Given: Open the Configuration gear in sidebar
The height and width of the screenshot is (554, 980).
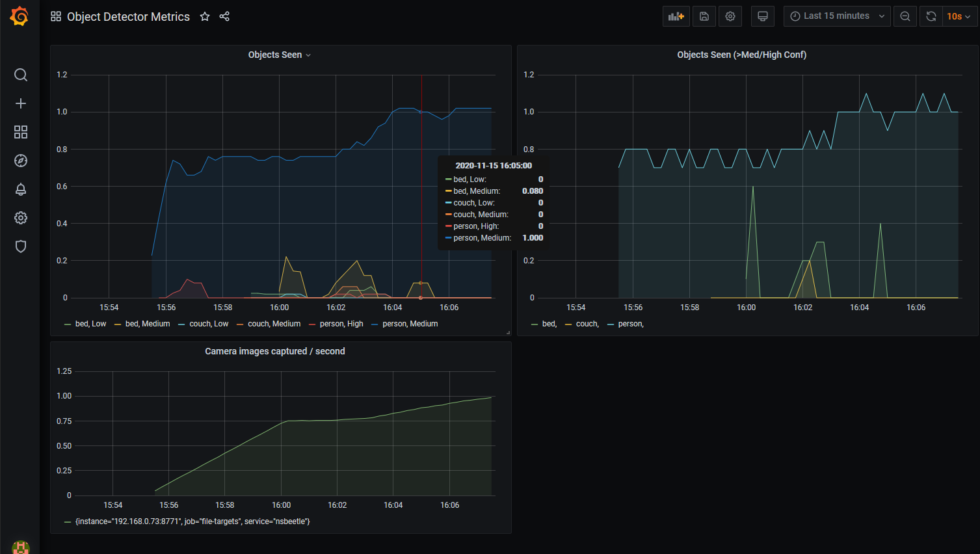Looking at the screenshot, I should pyautogui.click(x=21, y=218).
